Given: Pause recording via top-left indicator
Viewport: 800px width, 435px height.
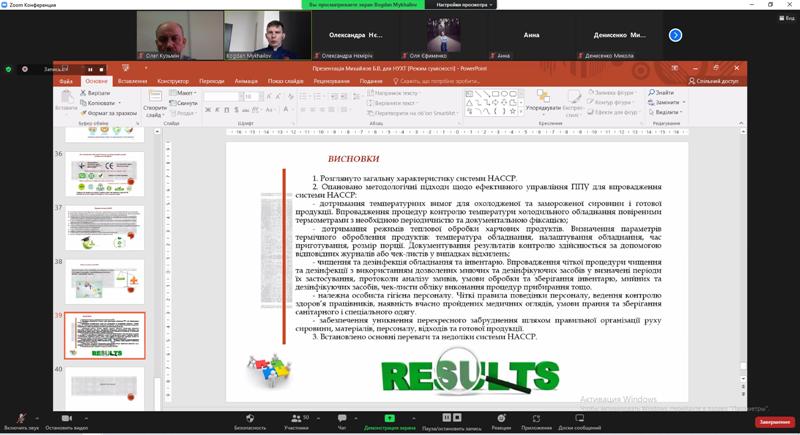Looking at the screenshot, I should coord(90,69).
